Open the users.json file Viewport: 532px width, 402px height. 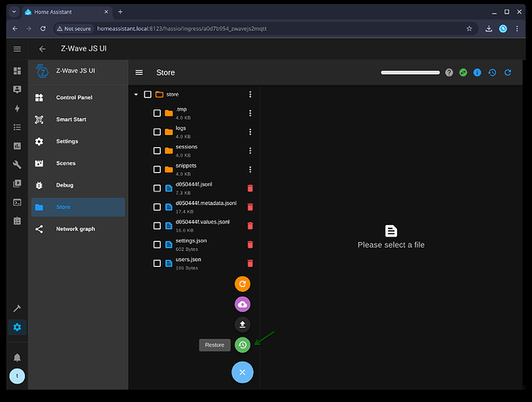pos(188,260)
